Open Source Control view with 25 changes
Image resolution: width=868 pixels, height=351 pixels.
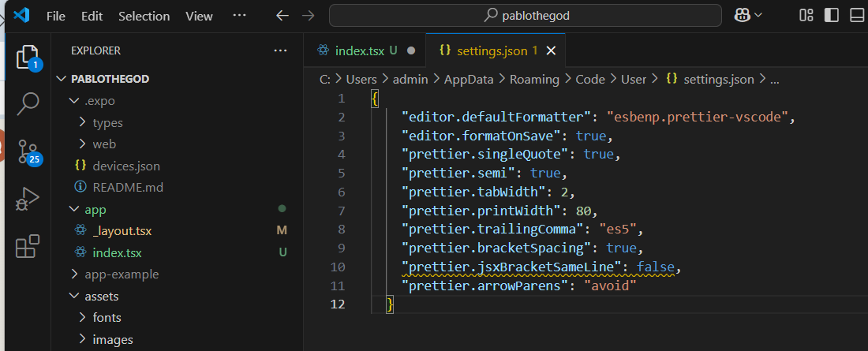coord(28,152)
